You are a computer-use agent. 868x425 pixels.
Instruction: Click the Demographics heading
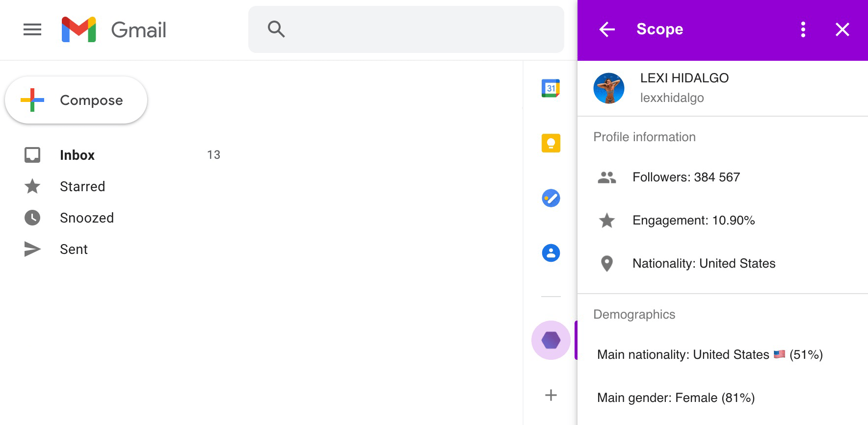point(634,314)
